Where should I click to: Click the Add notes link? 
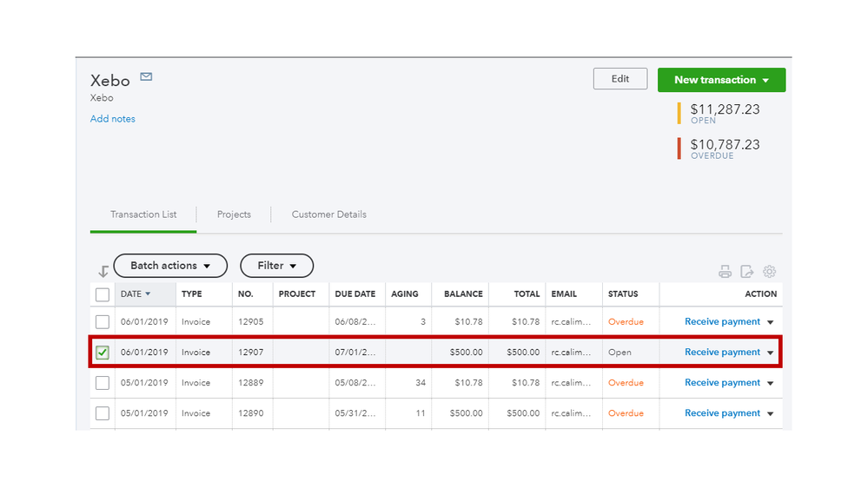click(112, 119)
